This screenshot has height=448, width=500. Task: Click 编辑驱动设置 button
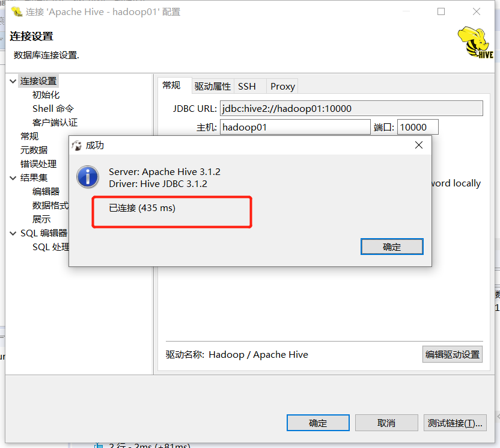tap(452, 355)
